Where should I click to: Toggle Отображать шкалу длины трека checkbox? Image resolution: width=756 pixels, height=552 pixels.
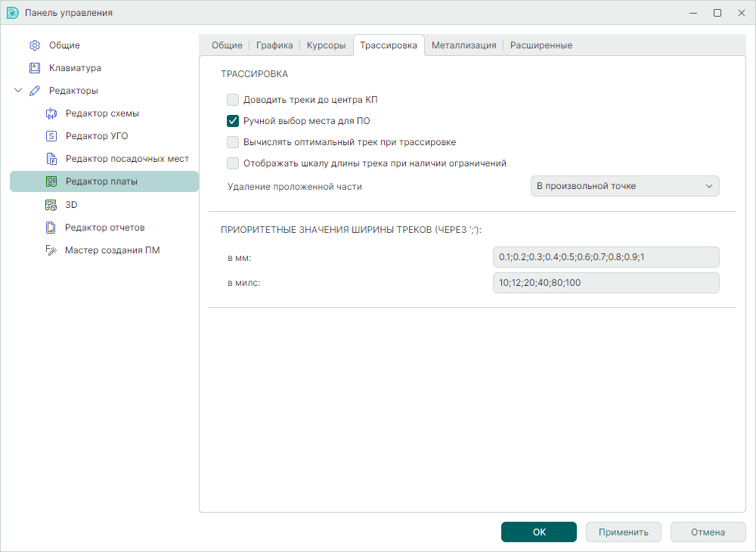tap(233, 163)
